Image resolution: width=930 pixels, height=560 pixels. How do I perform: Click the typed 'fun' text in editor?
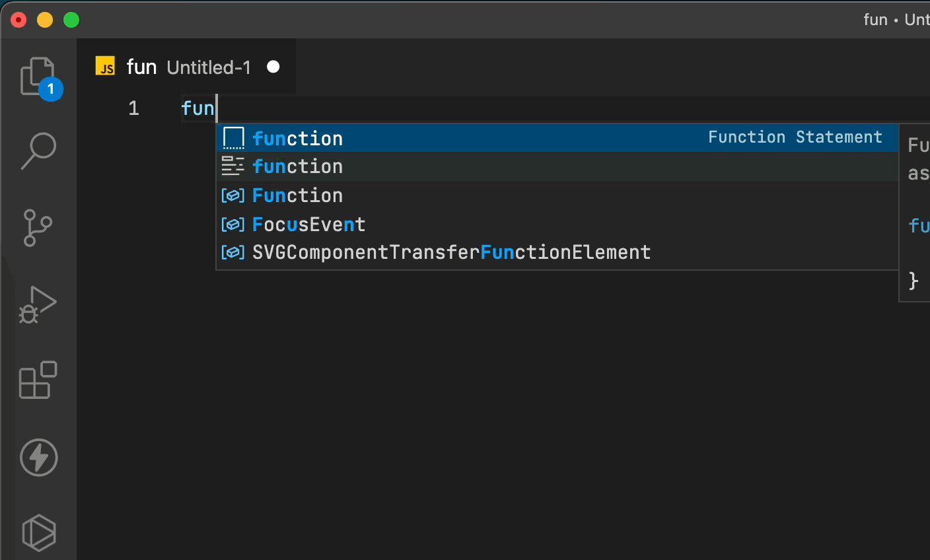pos(197,108)
